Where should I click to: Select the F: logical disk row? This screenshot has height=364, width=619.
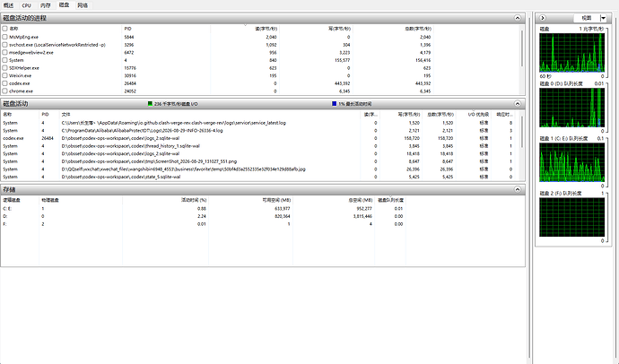pyautogui.click(x=204, y=224)
